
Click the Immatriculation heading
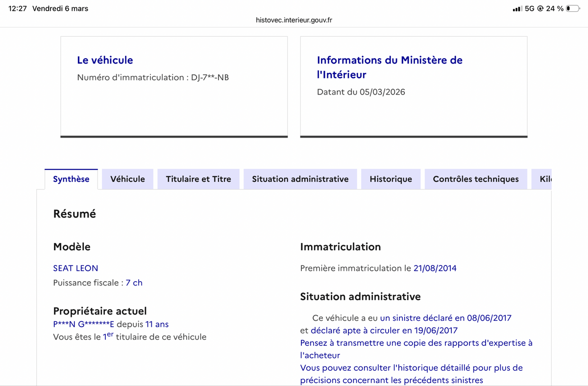click(341, 247)
